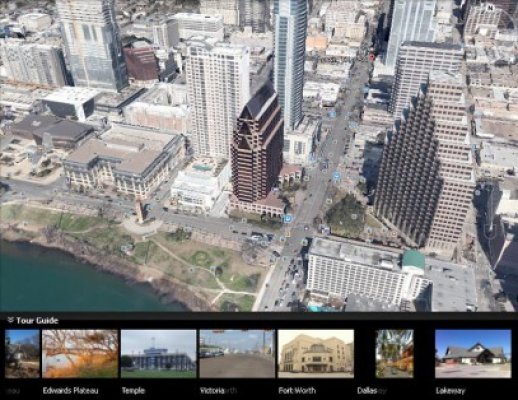Click the Lakeway label
518x400 pixels.
click(x=450, y=390)
